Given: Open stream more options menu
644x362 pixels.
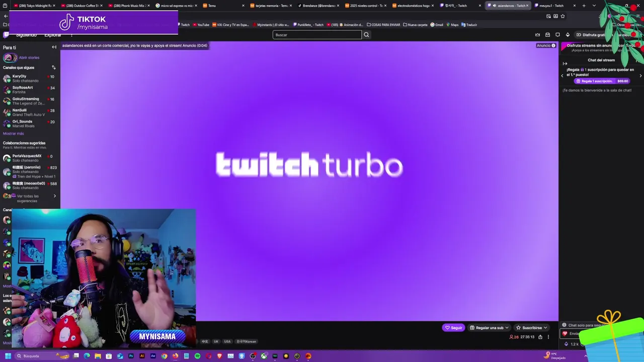Looking at the screenshot, I should 548,337.
